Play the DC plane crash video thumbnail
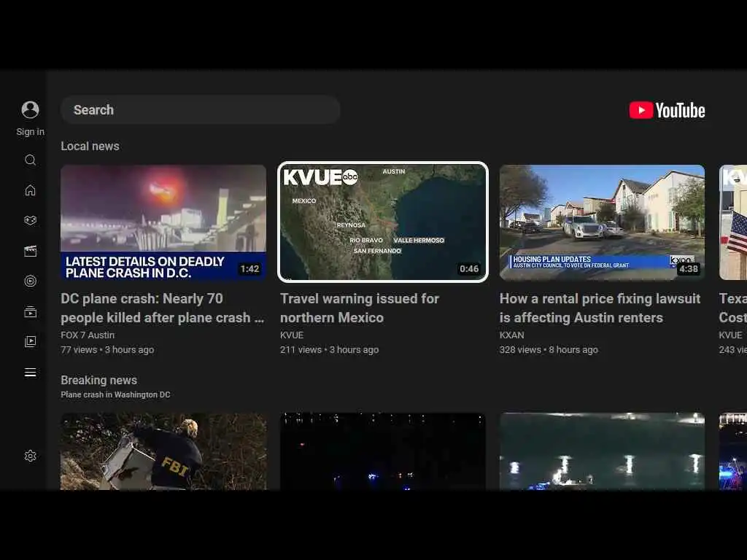Image resolution: width=747 pixels, height=560 pixels. click(x=163, y=222)
